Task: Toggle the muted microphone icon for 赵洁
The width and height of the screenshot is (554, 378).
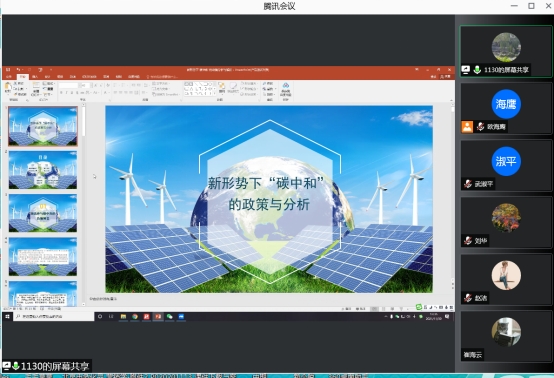Action: pyautogui.click(x=468, y=298)
